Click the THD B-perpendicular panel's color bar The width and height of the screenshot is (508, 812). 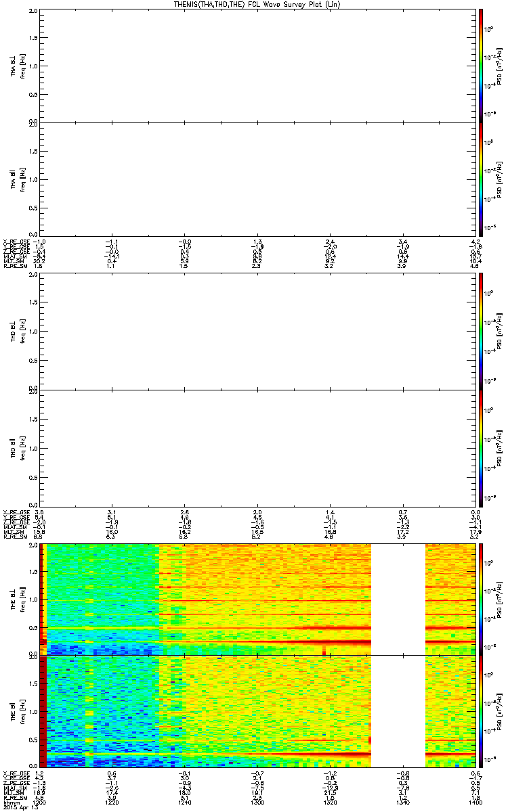480,332
